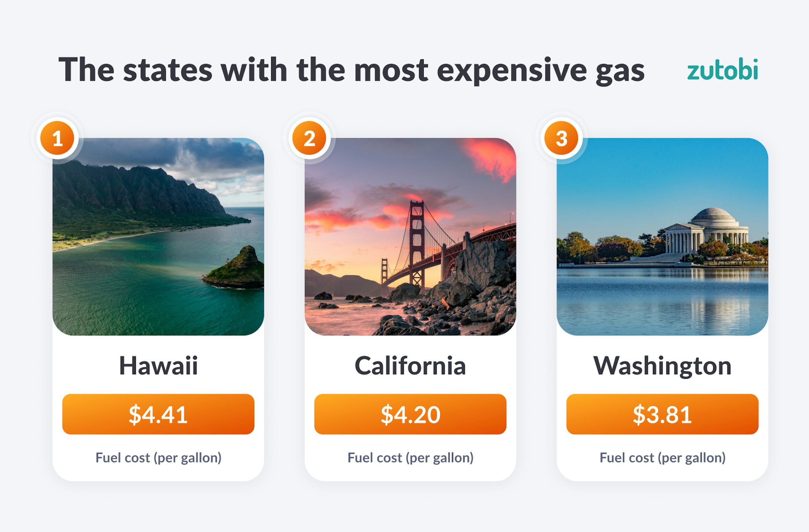
Task: Click Fuel cost label under Washington
Action: [x=662, y=457]
